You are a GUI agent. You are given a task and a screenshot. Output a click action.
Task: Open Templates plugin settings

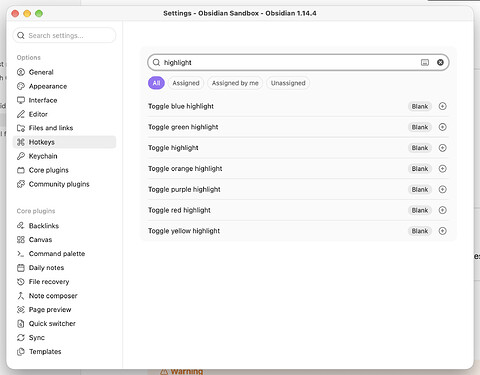pos(64,352)
